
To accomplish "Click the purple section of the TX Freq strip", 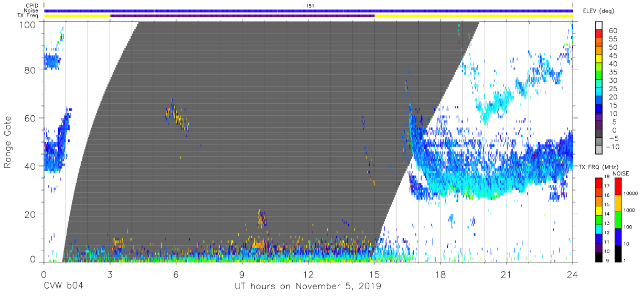I will pyautogui.click(x=242, y=16).
